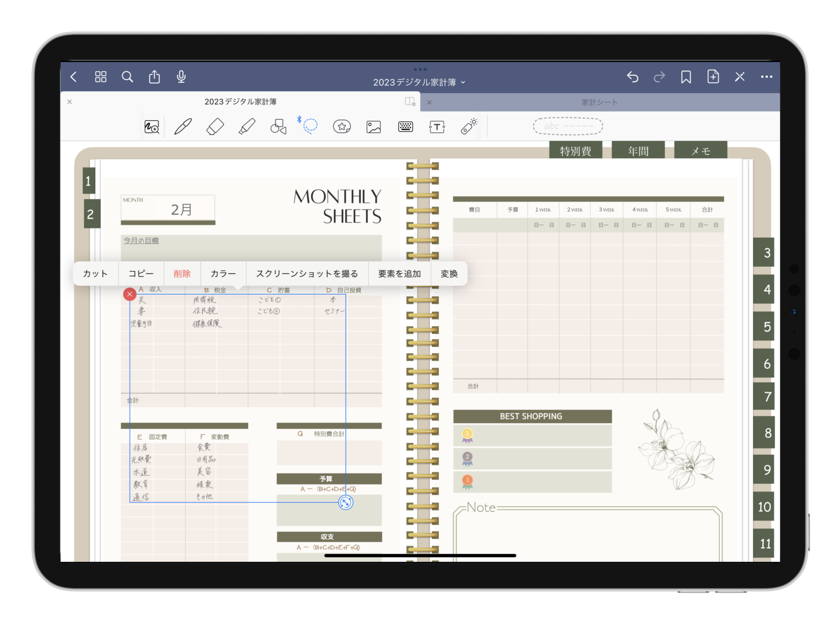
Task: Click the blue resize handle of selection
Action: click(x=346, y=503)
